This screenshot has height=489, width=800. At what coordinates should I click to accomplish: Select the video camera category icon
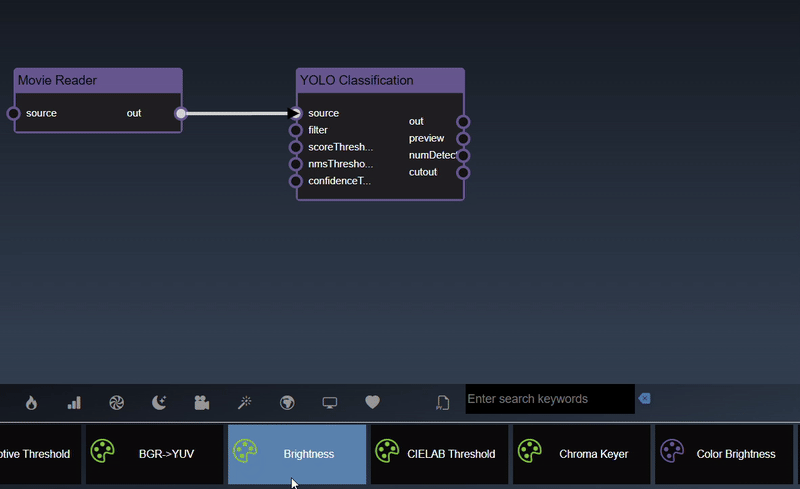point(202,403)
